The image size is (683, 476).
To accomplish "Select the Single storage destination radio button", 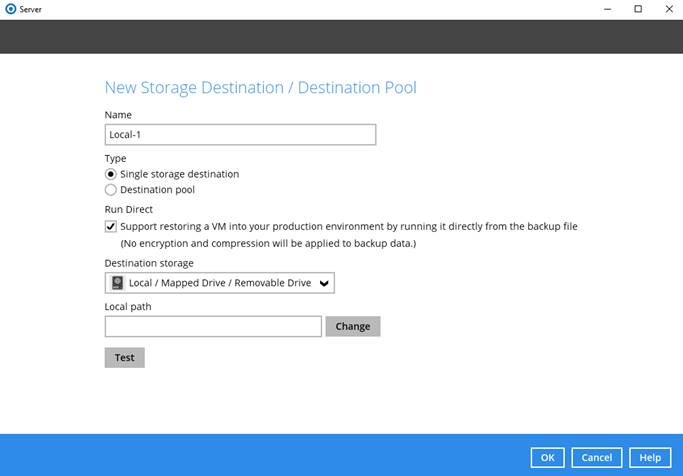I will click(x=111, y=174).
